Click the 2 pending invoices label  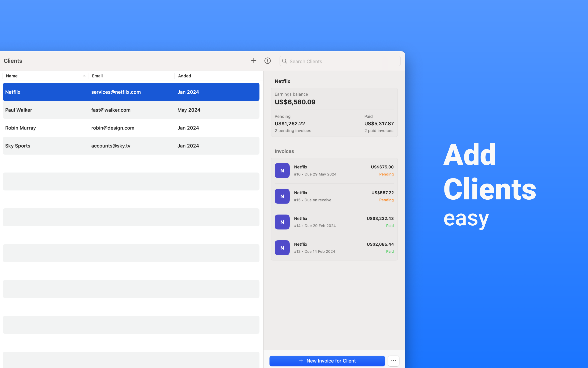[x=293, y=131]
